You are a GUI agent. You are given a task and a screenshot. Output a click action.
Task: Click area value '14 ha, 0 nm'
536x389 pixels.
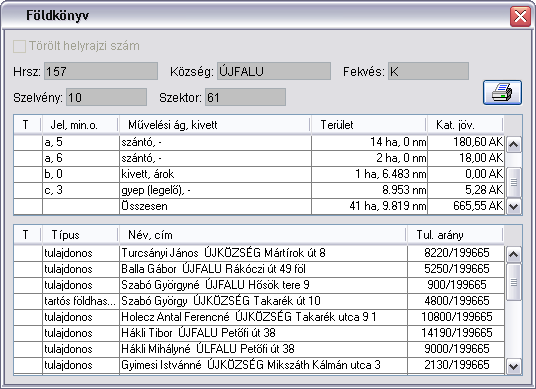370,142
